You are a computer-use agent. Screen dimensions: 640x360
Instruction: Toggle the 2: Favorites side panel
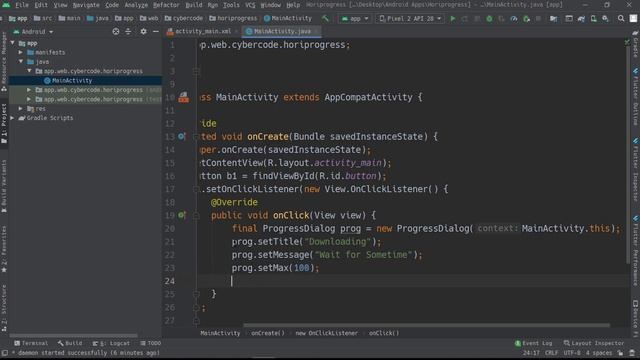tap(4, 249)
